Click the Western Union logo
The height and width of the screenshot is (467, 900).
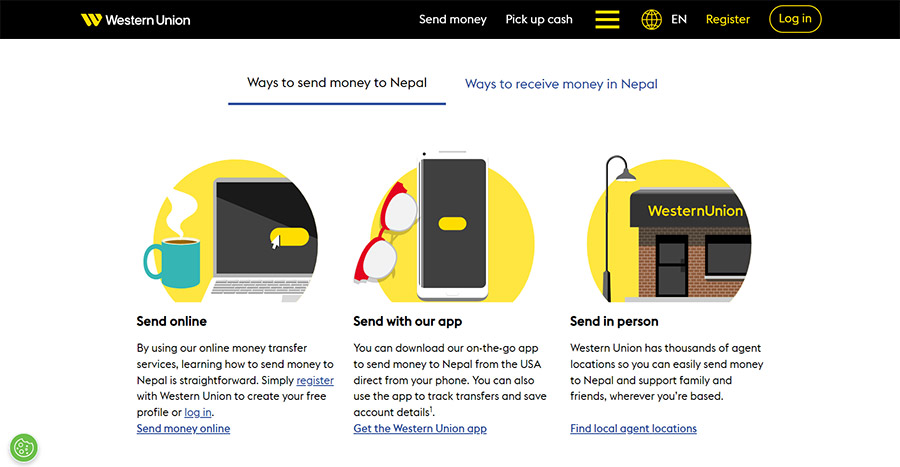135,20
